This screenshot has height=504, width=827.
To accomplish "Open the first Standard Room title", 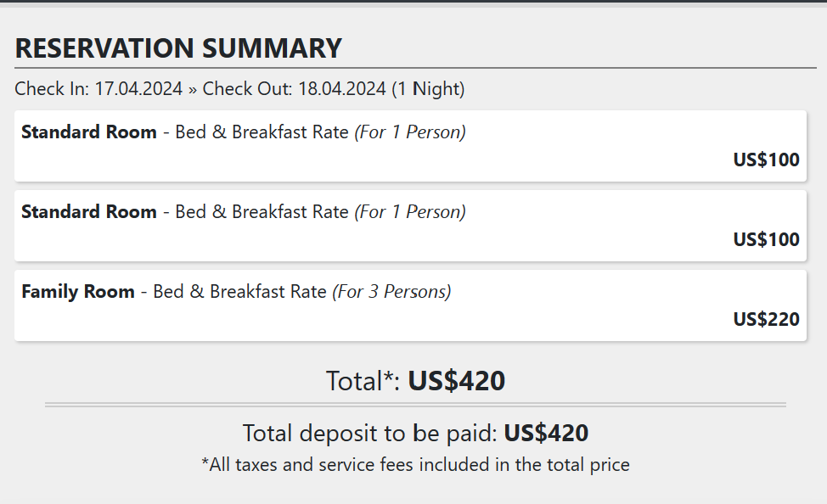I will (x=89, y=132).
